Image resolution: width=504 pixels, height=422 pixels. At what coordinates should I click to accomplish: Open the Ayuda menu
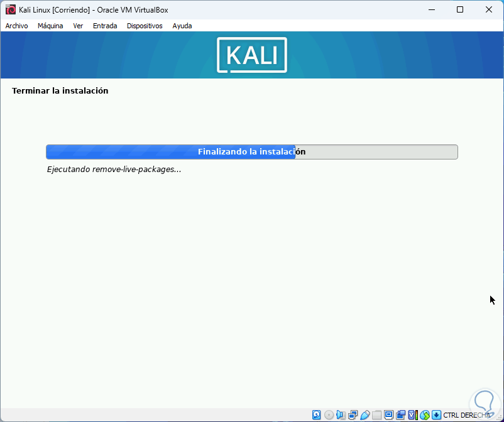pos(182,26)
